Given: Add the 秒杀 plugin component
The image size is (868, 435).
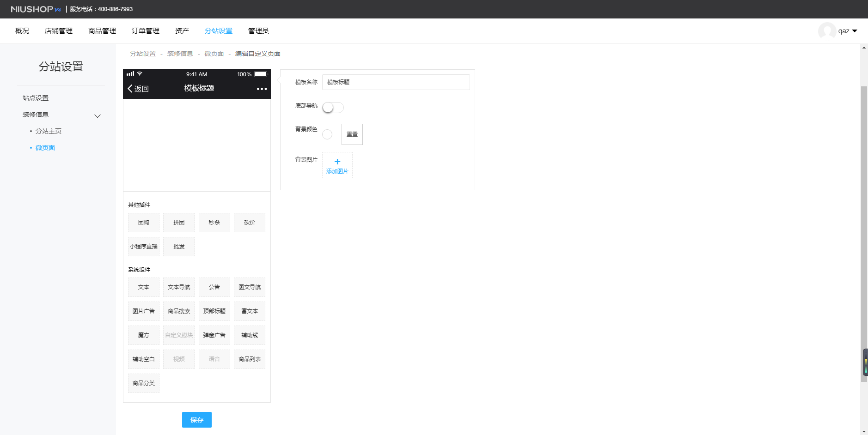Looking at the screenshot, I should pos(214,223).
